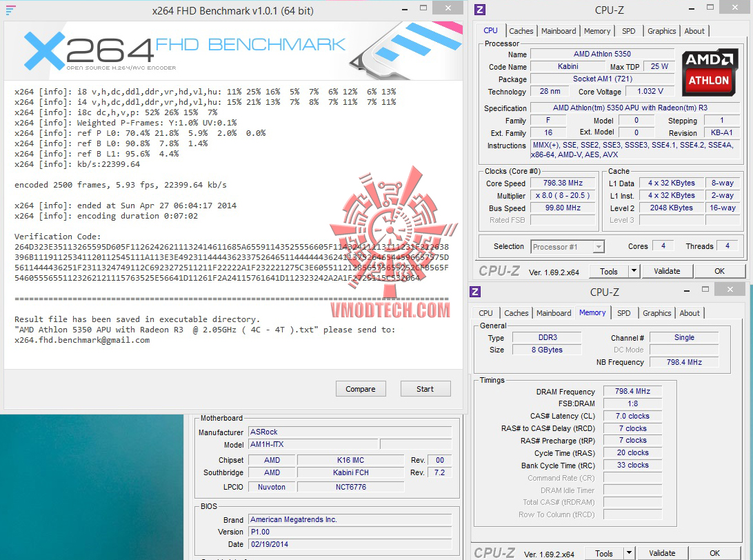Click the encoded 2500 frames result line
The height and width of the screenshot is (560, 753).
121,185
